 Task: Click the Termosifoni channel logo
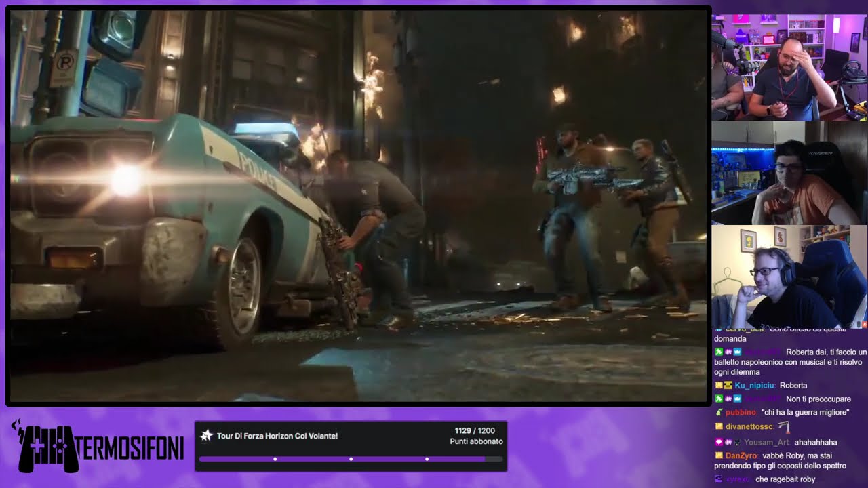click(98, 446)
